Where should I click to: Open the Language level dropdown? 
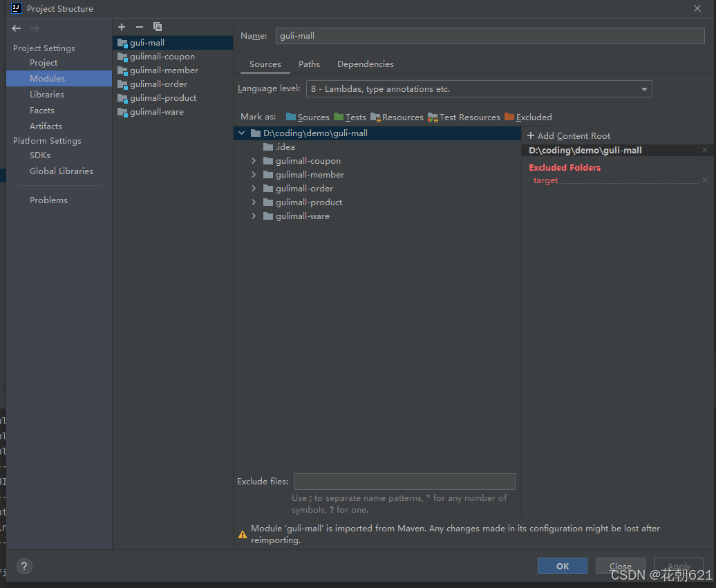643,88
